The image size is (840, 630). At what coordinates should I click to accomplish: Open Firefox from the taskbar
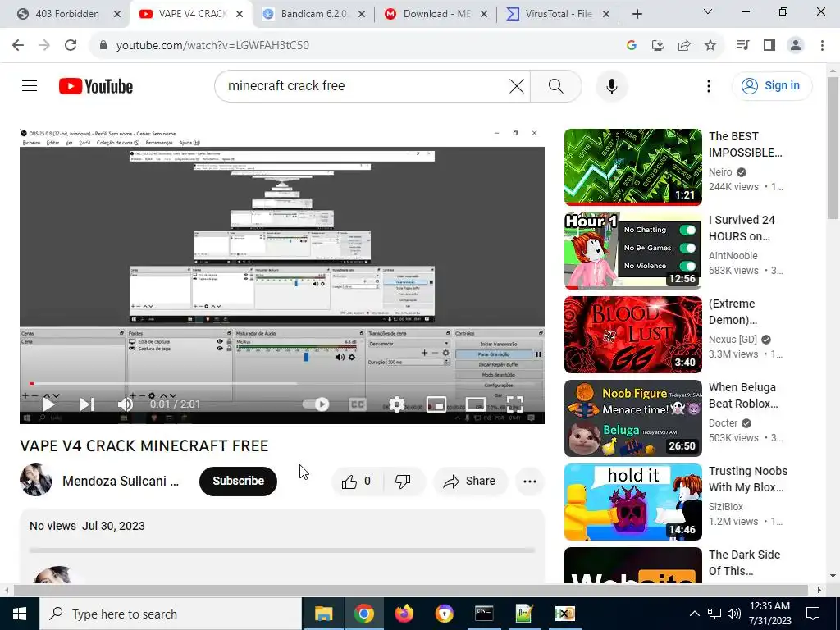404,614
